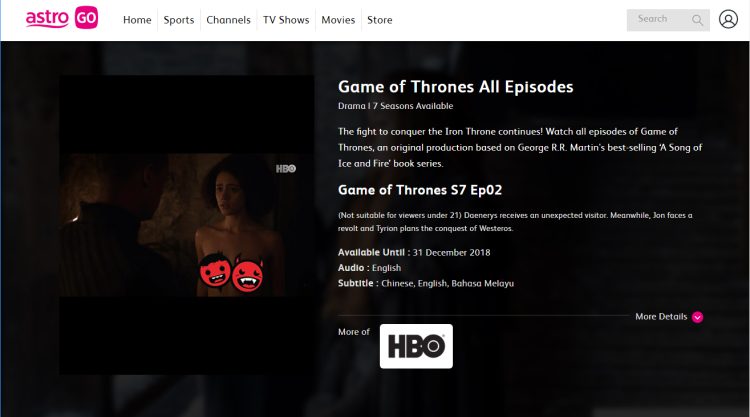Open the Sports section
Image resolution: width=750 pixels, height=417 pixels.
179,20
